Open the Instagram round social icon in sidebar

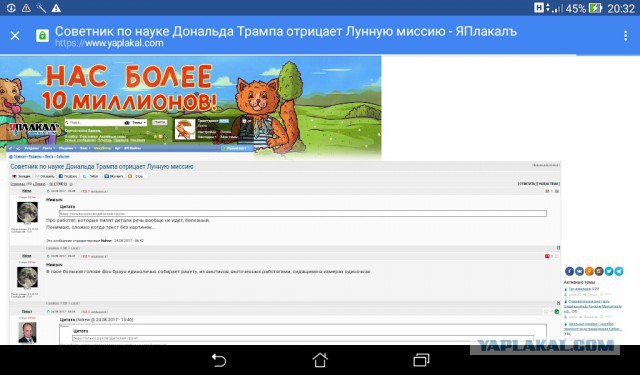[x=599, y=271]
